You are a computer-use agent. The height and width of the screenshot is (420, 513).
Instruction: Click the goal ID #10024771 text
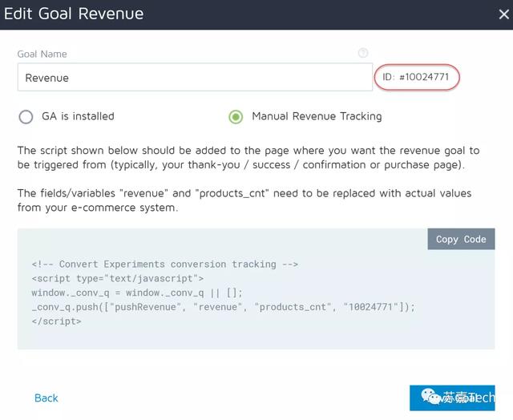click(416, 77)
